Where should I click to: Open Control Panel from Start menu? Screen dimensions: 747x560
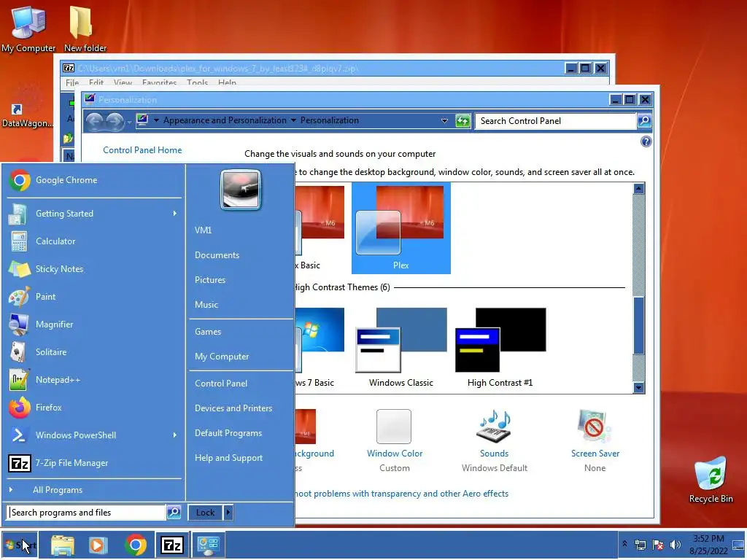click(x=221, y=384)
